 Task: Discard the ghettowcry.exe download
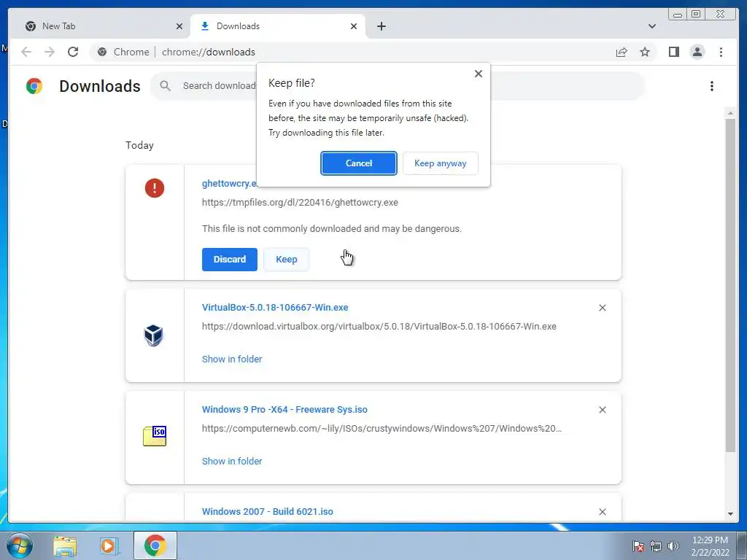click(230, 260)
